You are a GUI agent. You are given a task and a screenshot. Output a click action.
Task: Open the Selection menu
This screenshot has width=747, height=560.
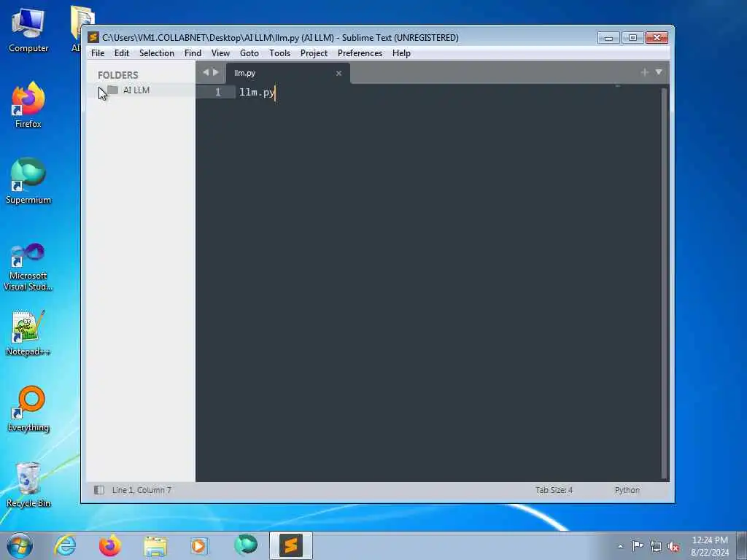click(156, 52)
